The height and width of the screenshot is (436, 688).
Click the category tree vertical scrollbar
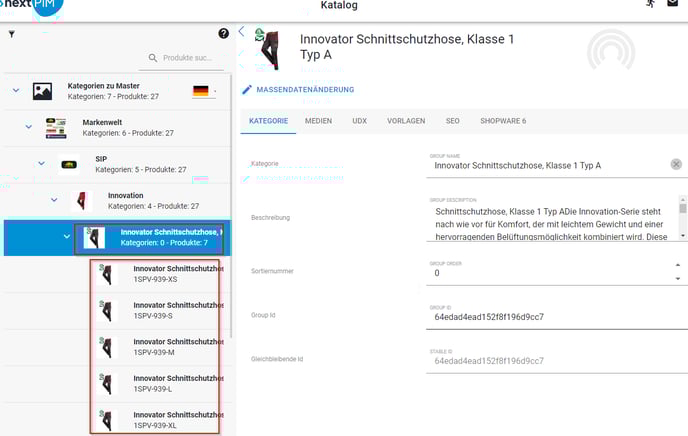click(231, 206)
